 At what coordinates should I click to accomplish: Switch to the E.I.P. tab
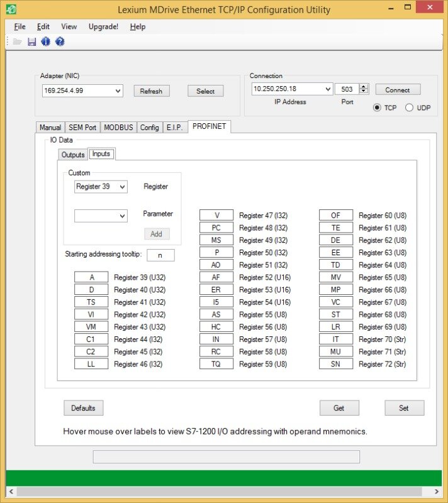click(175, 128)
